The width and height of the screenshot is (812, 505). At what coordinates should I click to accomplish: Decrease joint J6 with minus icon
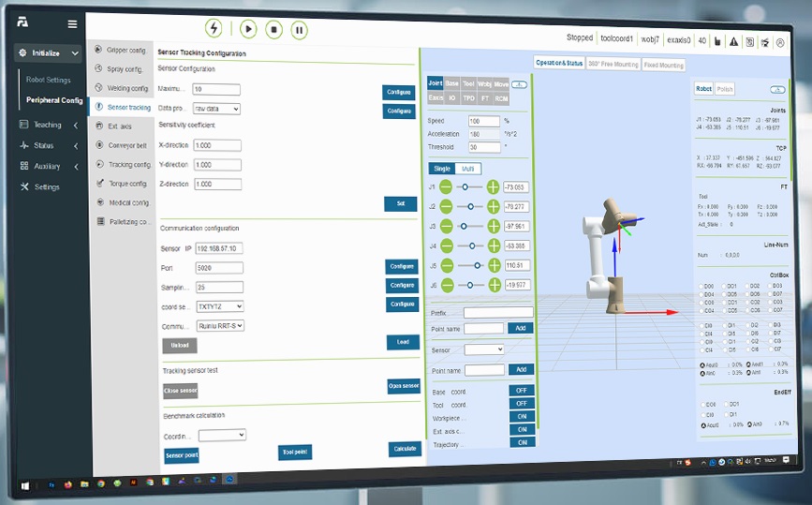448,285
